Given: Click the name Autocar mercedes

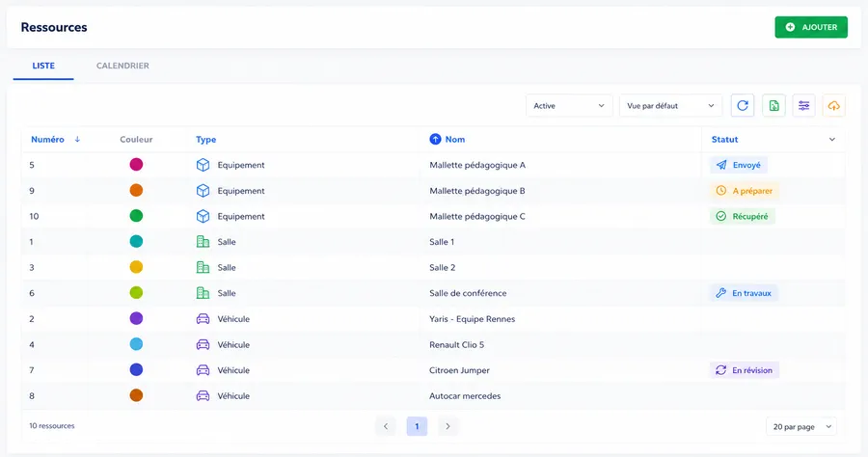Looking at the screenshot, I should click(465, 396).
